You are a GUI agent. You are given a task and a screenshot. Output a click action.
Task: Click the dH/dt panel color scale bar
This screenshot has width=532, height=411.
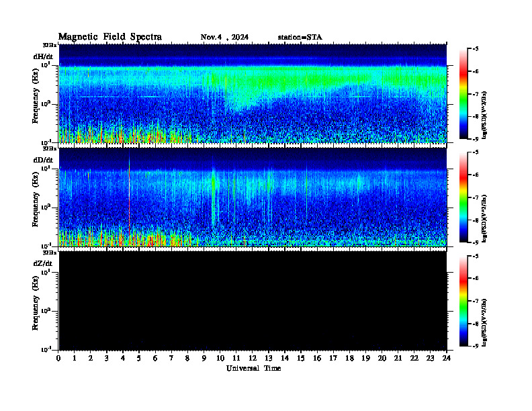pyautogui.click(x=463, y=94)
